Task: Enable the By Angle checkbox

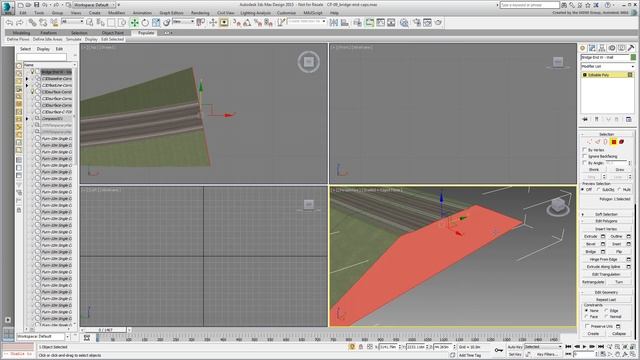Action: point(584,163)
